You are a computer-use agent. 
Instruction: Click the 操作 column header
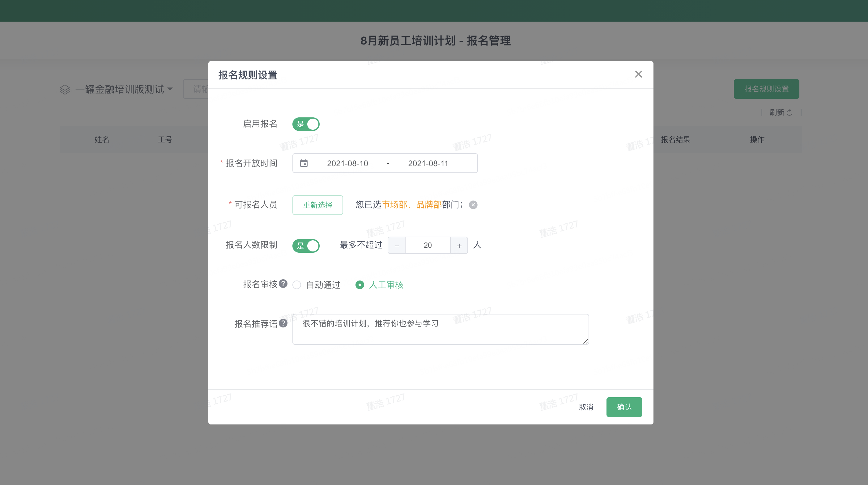tap(757, 139)
